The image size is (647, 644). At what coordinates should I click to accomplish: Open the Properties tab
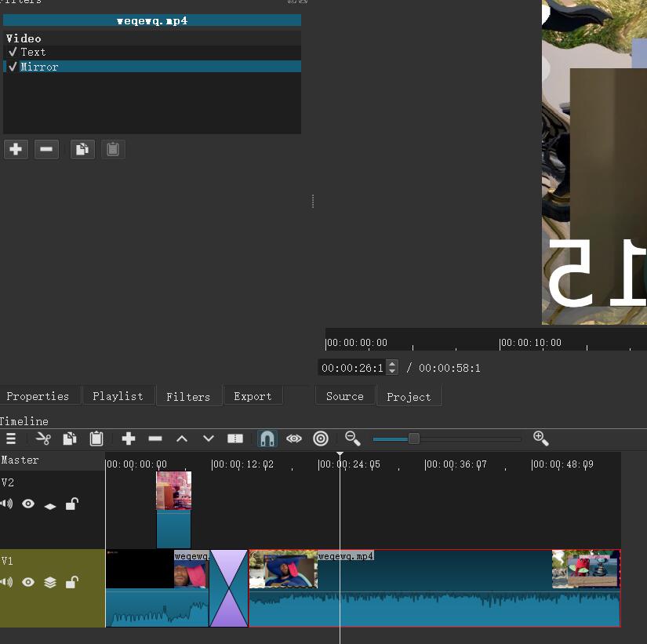click(x=38, y=396)
